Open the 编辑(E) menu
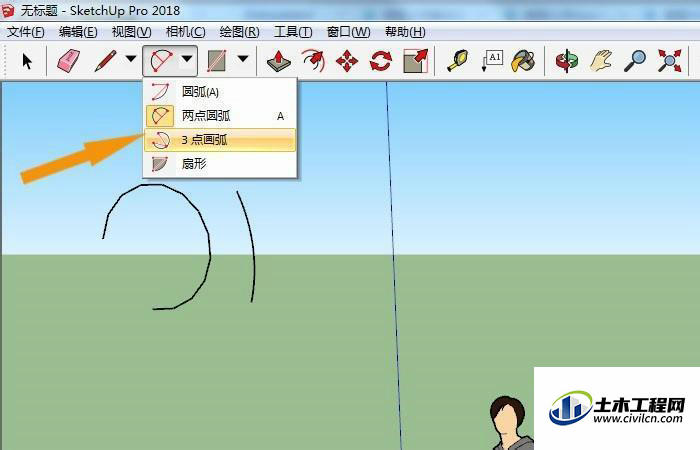The width and height of the screenshot is (700, 450). point(78,32)
